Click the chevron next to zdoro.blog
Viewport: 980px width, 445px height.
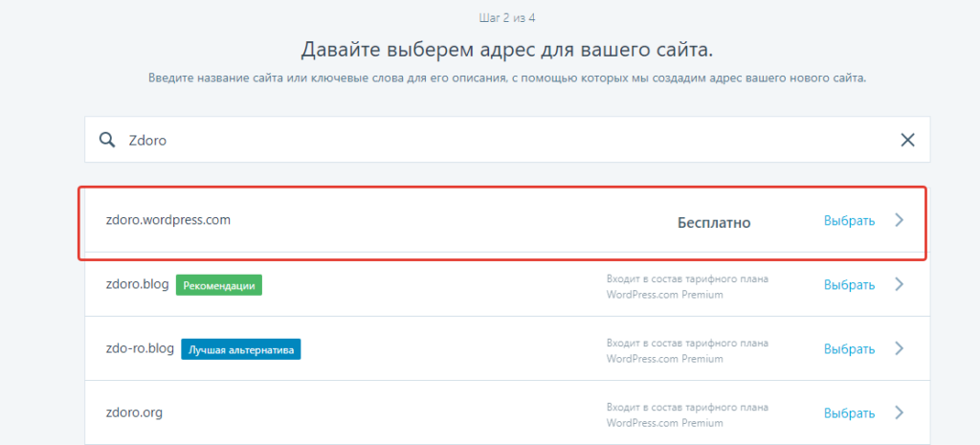pos(900,284)
